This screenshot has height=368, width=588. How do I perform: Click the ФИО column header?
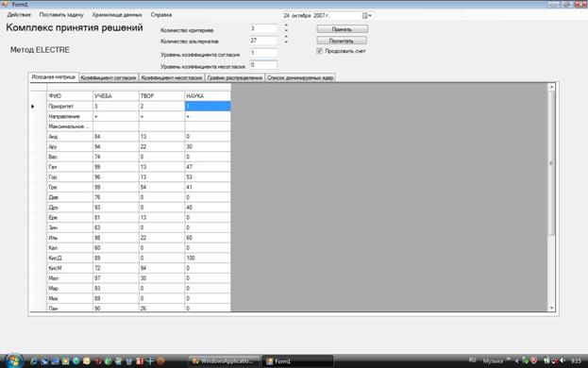[70, 96]
